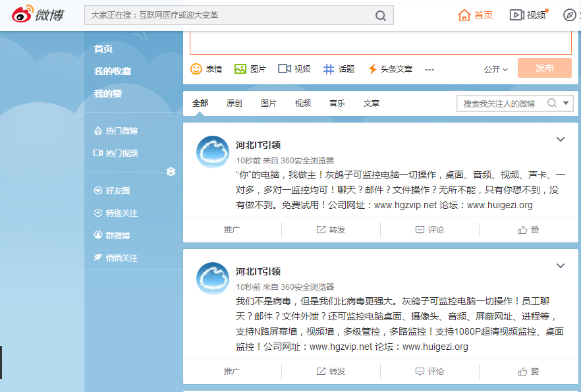Go to 首页 in left sidebar
581x392 pixels.
103,49
